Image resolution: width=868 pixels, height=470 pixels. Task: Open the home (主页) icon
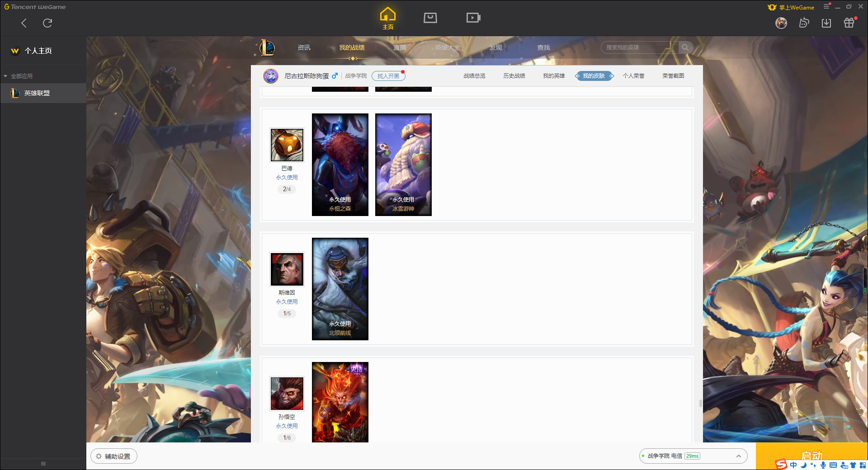coord(388,19)
